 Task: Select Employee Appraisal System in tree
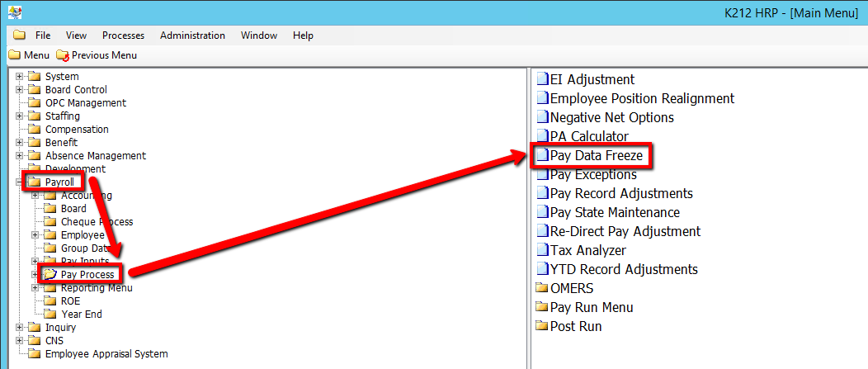tap(106, 354)
